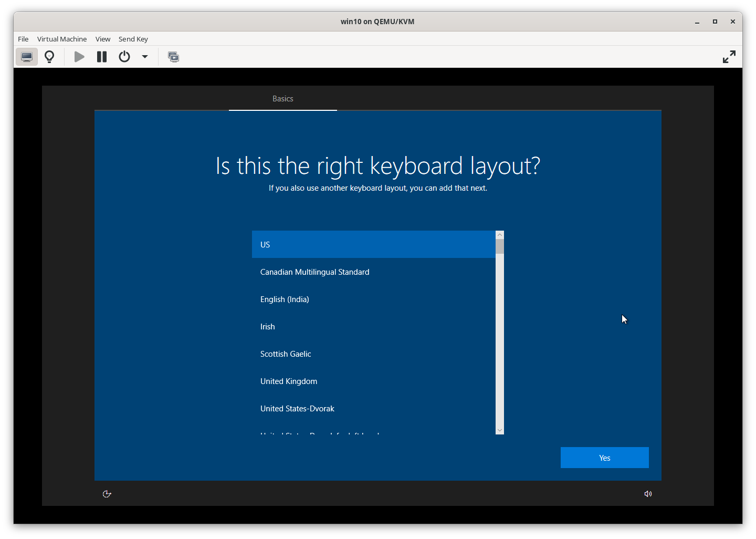Select the US keyboard layout
Screen dimensions: 756x539
(x=374, y=244)
